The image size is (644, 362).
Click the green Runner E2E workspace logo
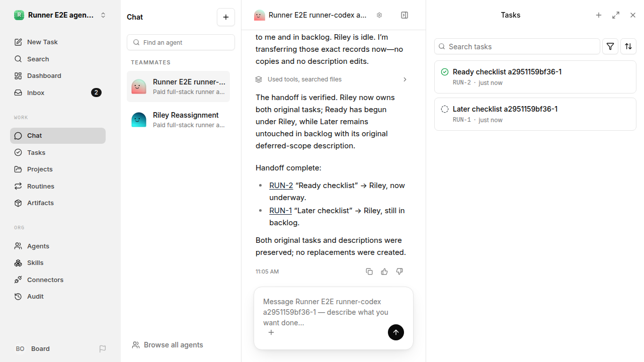[19, 15]
